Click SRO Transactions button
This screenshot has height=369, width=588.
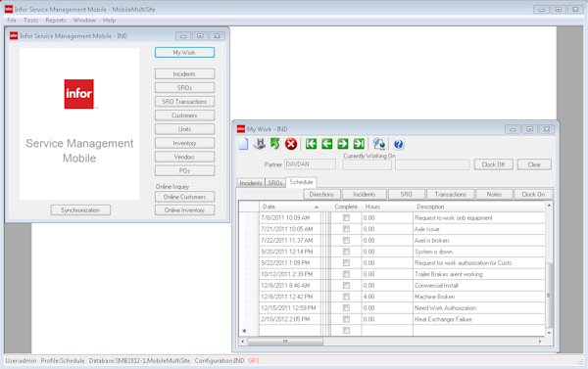(x=184, y=102)
